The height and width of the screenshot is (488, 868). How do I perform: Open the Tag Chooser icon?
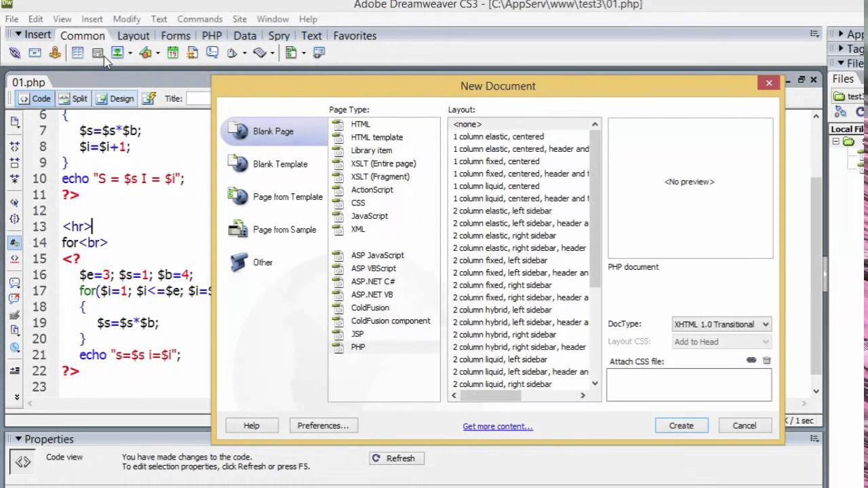[x=319, y=53]
